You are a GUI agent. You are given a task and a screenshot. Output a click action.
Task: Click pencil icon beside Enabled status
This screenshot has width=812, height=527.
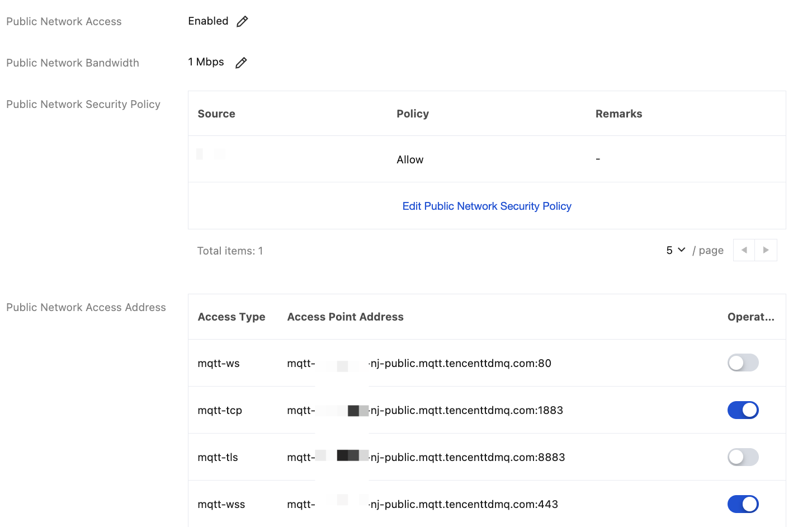242,21
